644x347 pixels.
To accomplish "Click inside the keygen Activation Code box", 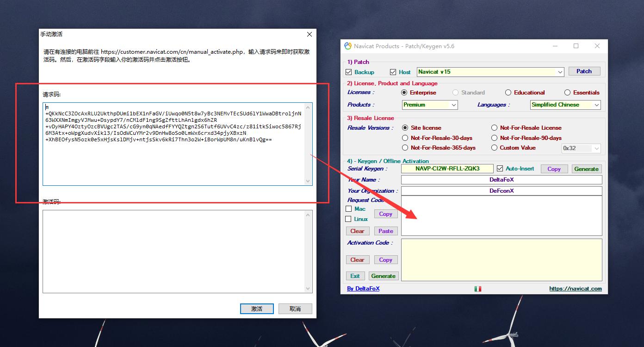I will pyautogui.click(x=502, y=260).
